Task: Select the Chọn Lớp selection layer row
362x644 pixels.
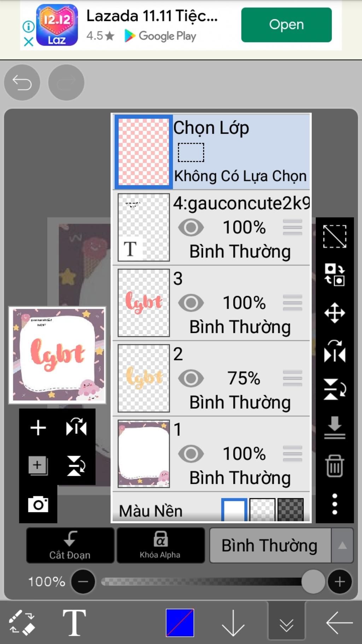Action: 211,151
